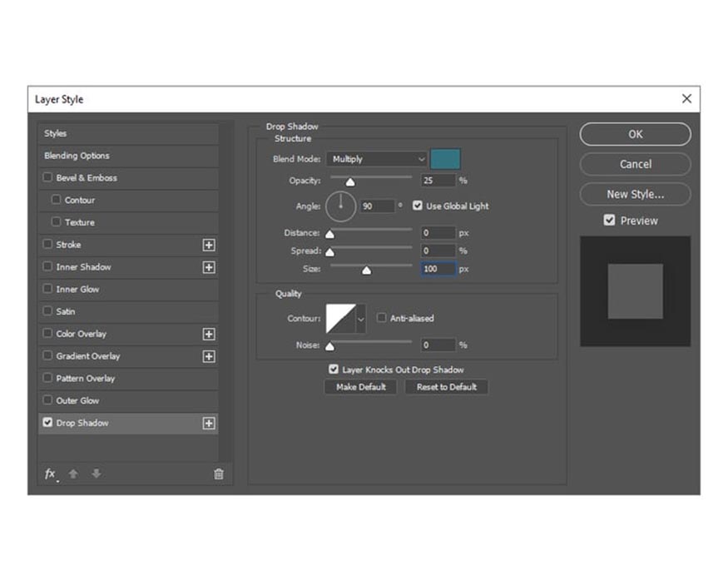Focus the Opacity value field showing 25
Viewport: 728px width, 581px height.
(438, 181)
